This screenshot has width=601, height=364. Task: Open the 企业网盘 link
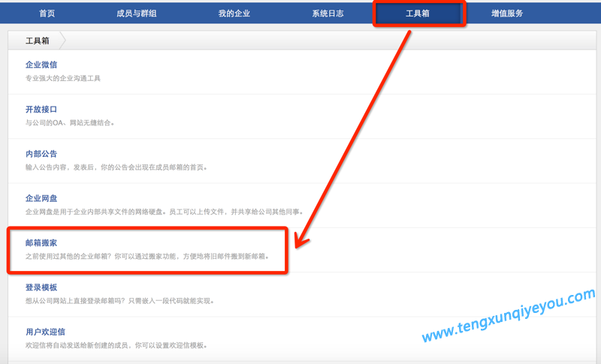point(41,198)
